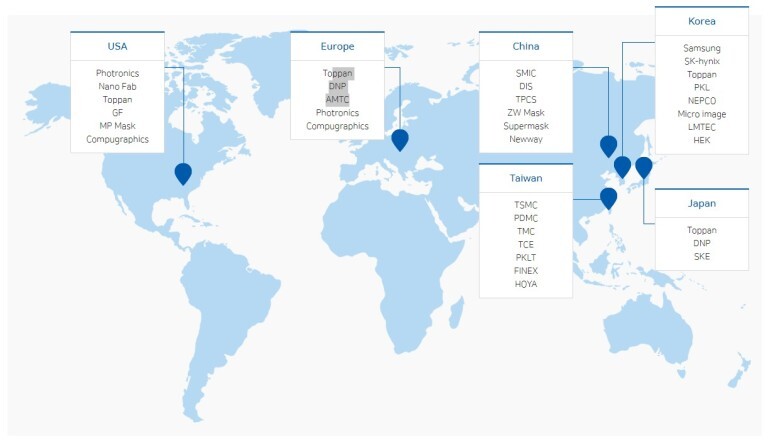Click LMTEC in the Korea list
Screen dimensions: 773x444
point(702,127)
